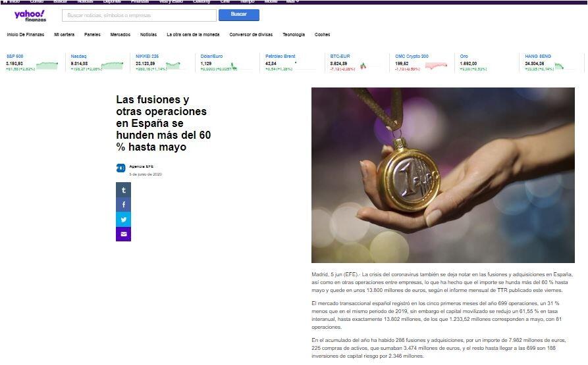Open the HANG SENG quote link
Image resolution: width=588 pixels, height=365 pixels.
(538, 56)
